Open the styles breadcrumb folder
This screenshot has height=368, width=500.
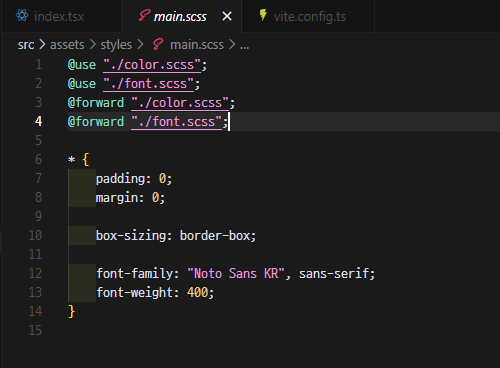[x=116, y=45]
